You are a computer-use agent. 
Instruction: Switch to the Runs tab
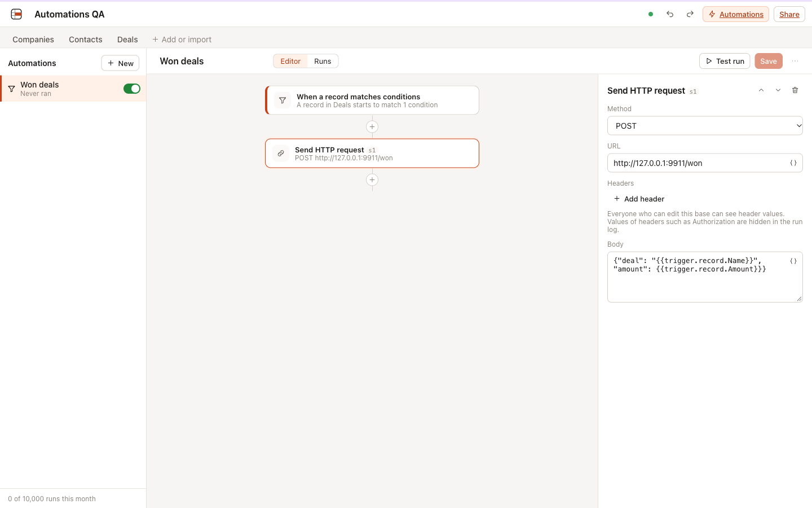323,61
